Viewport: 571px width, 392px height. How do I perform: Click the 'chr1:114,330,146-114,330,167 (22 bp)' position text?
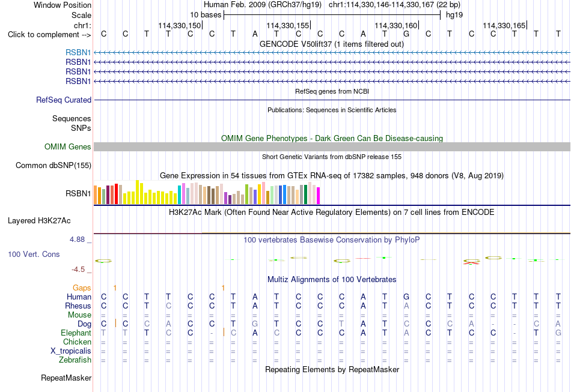tap(394, 5)
